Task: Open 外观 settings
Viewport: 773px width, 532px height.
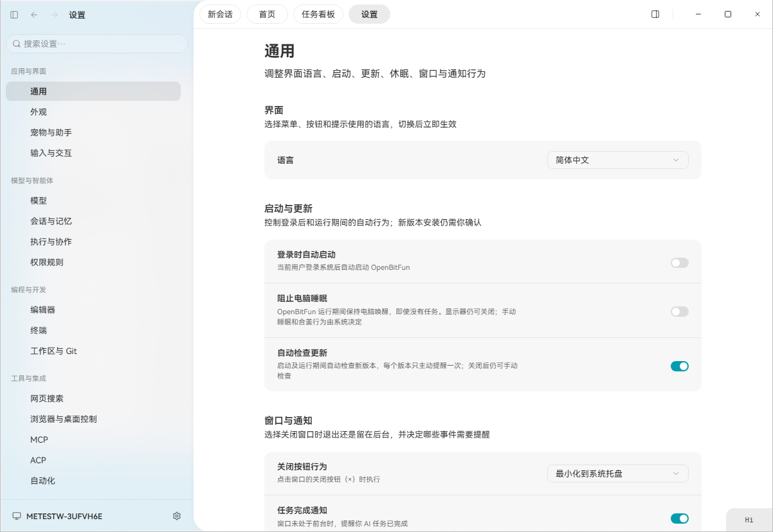Action: click(x=93, y=112)
